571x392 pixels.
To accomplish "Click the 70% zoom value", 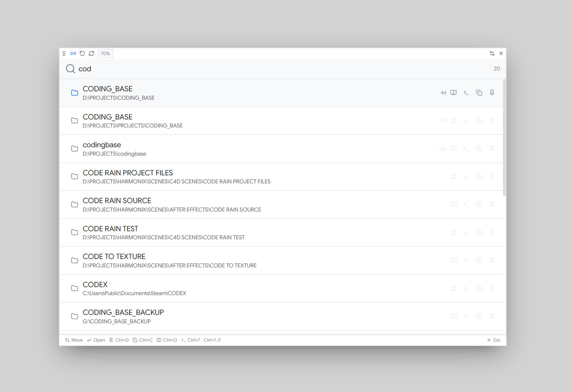I will [105, 53].
